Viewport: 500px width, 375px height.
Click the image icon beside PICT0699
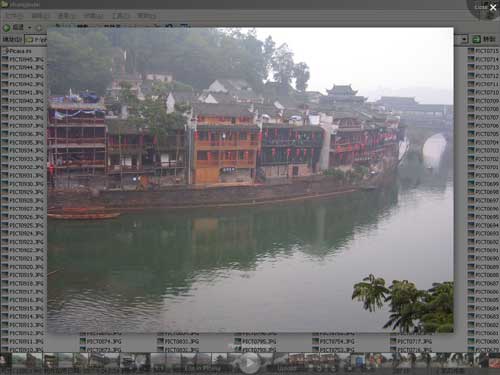471,183
